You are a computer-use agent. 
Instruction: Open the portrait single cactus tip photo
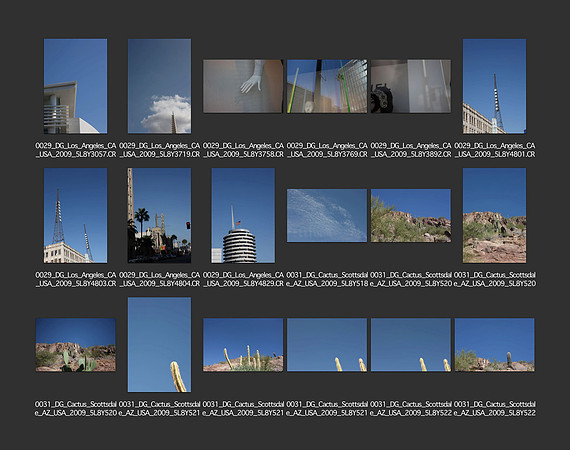tap(159, 345)
